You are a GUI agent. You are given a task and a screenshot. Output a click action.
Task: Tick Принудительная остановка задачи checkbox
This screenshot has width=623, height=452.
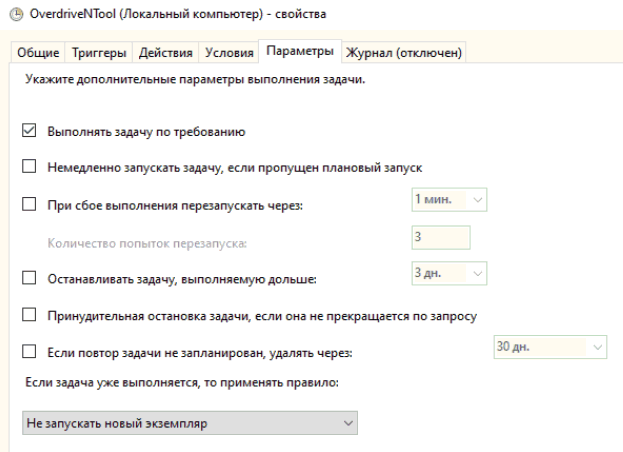pyautogui.click(x=29, y=315)
